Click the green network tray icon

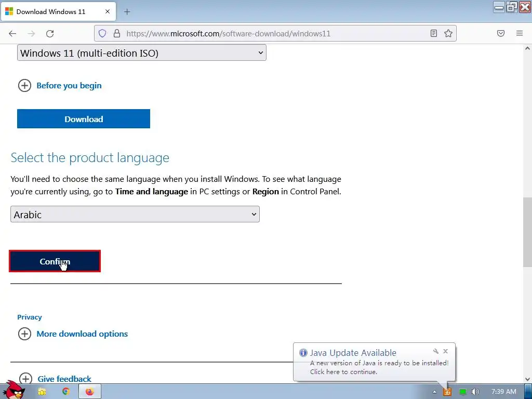(x=463, y=392)
